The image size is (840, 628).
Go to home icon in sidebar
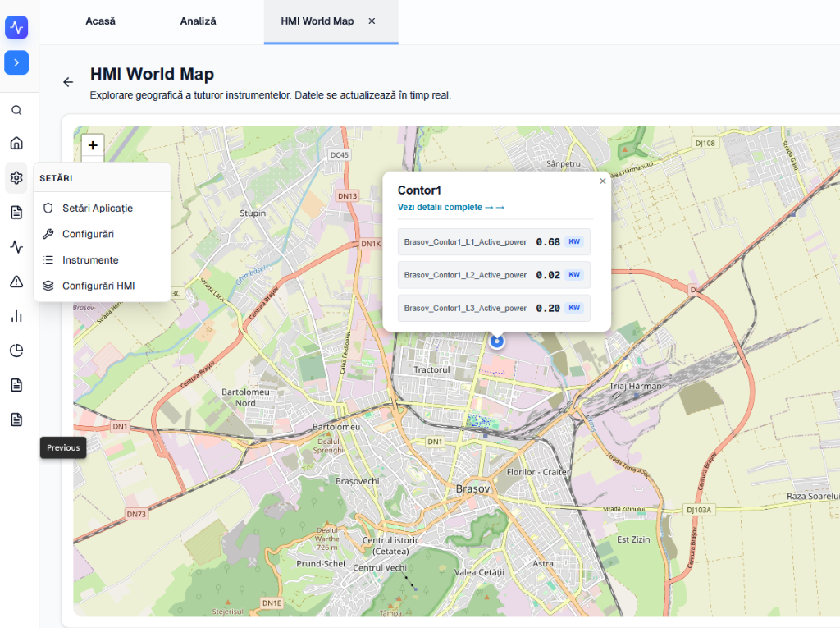(16, 143)
